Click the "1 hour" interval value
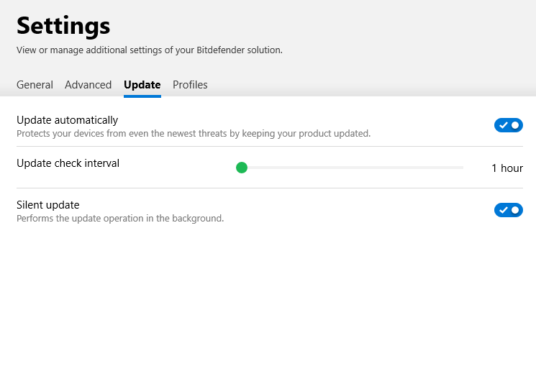The width and height of the screenshot is (536, 392). (x=507, y=168)
